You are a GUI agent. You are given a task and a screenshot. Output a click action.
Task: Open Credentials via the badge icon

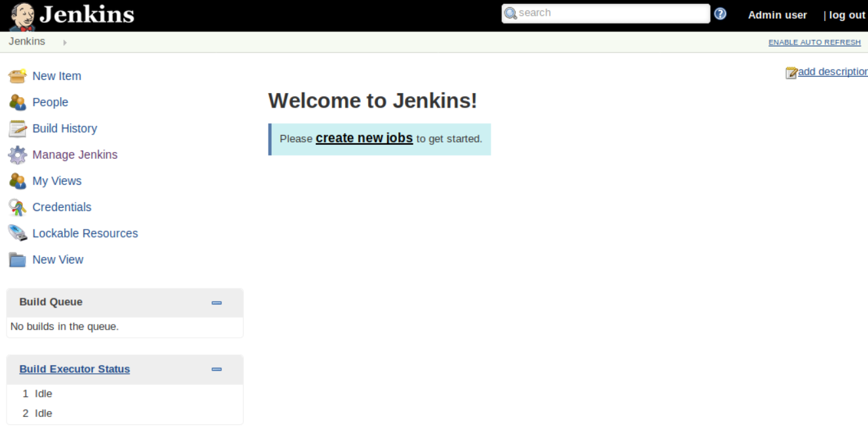[18, 207]
